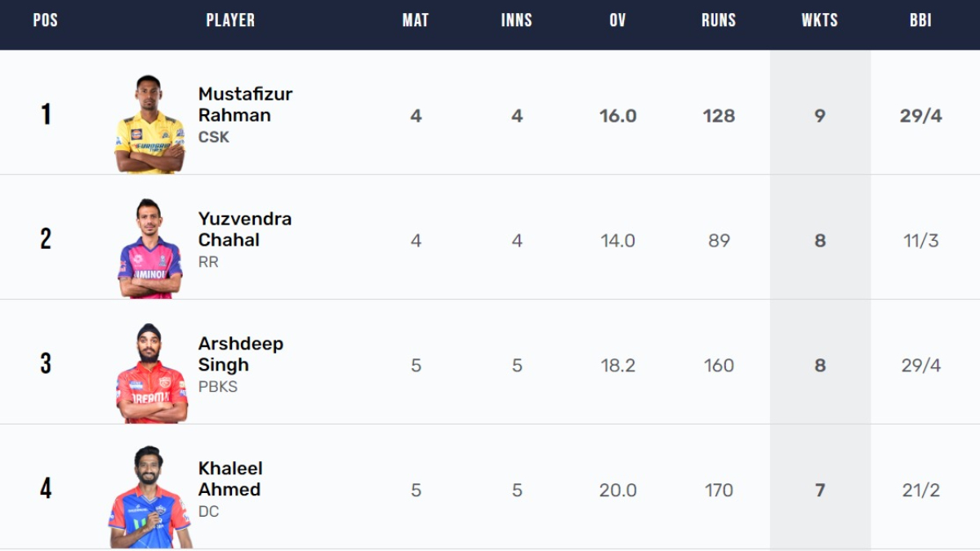The height and width of the screenshot is (551, 980).
Task: Open Yuzvendra Chahal's player photo
Action: (x=149, y=249)
